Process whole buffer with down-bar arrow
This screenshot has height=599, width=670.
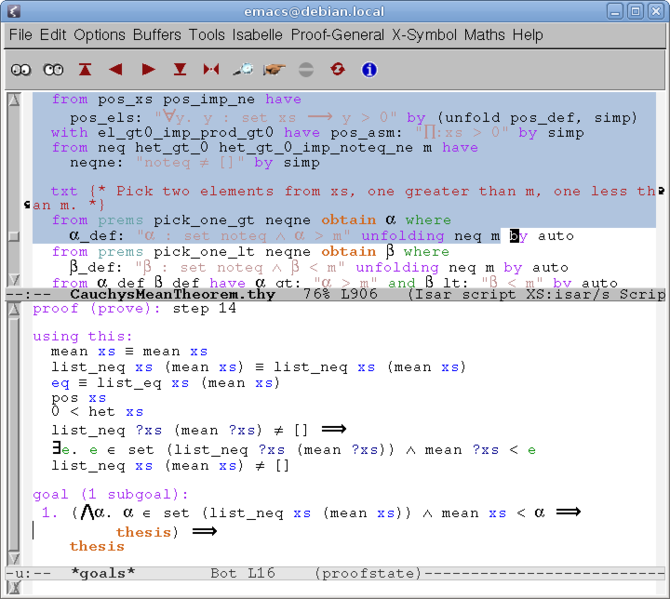pyautogui.click(x=180, y=70)
